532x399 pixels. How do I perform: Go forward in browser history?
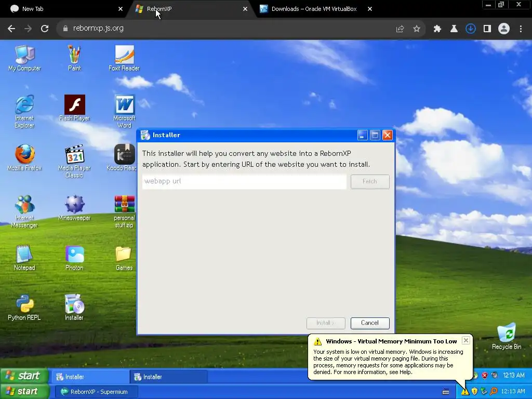[28, 29]
